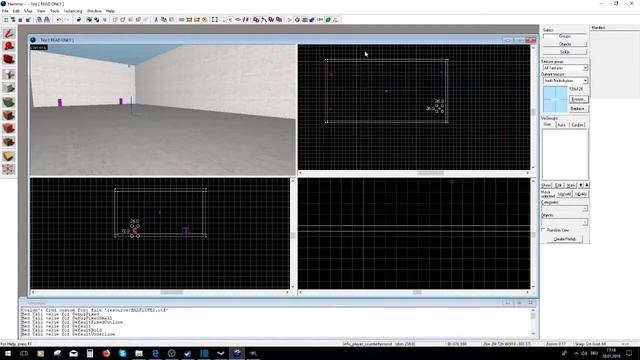Click the 3D camera viewport label
640x360 pixels.
pos(39,47)
